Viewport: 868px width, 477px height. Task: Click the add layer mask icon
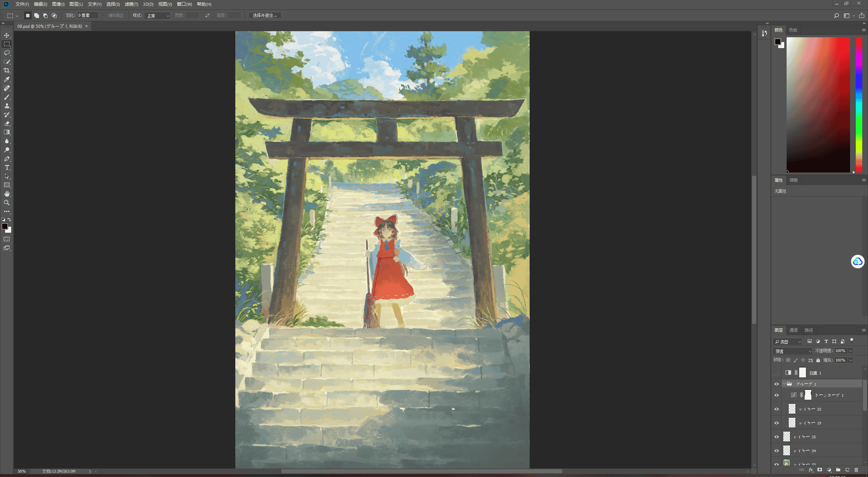(x=820, y=470)
